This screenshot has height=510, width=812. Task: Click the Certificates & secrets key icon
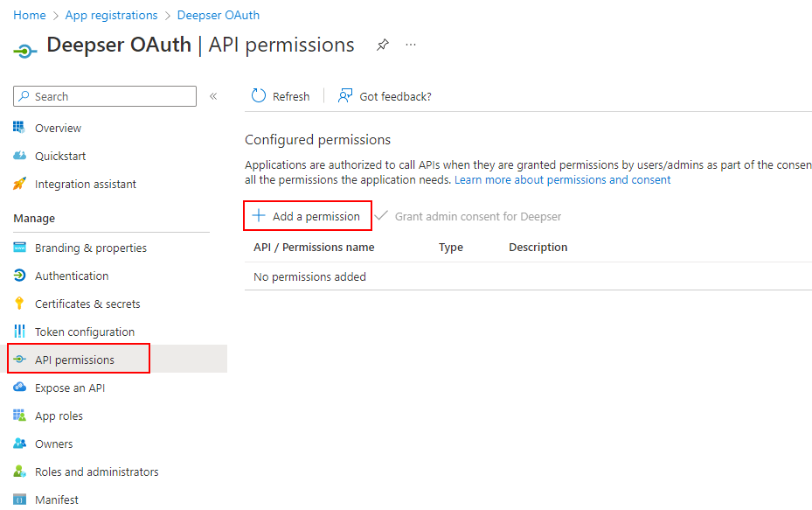[19, 304]
